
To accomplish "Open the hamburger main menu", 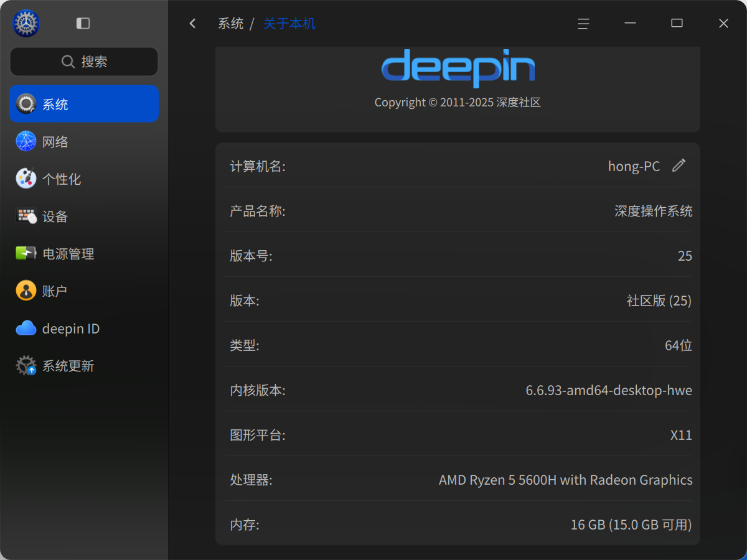I will [x=583, y=24].
